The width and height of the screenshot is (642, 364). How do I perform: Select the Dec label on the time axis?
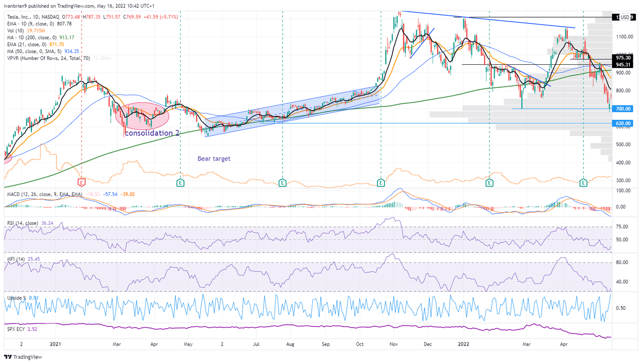[428, 344]
